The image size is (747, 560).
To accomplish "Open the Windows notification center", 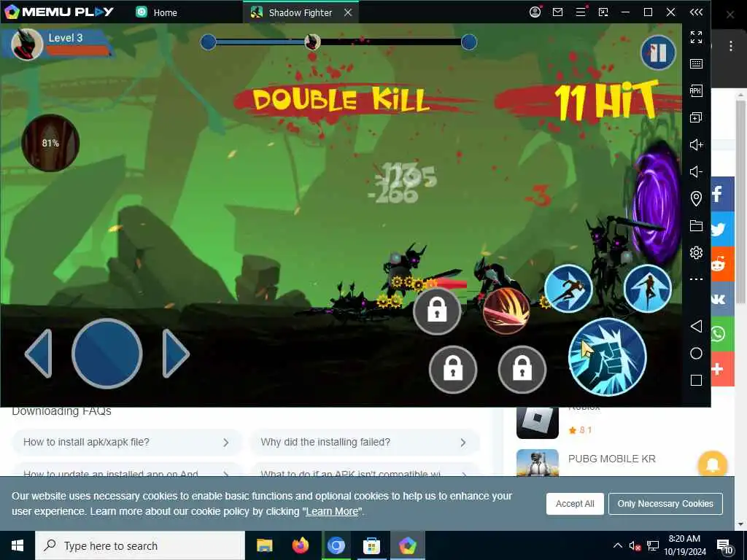I will point(724,547).
